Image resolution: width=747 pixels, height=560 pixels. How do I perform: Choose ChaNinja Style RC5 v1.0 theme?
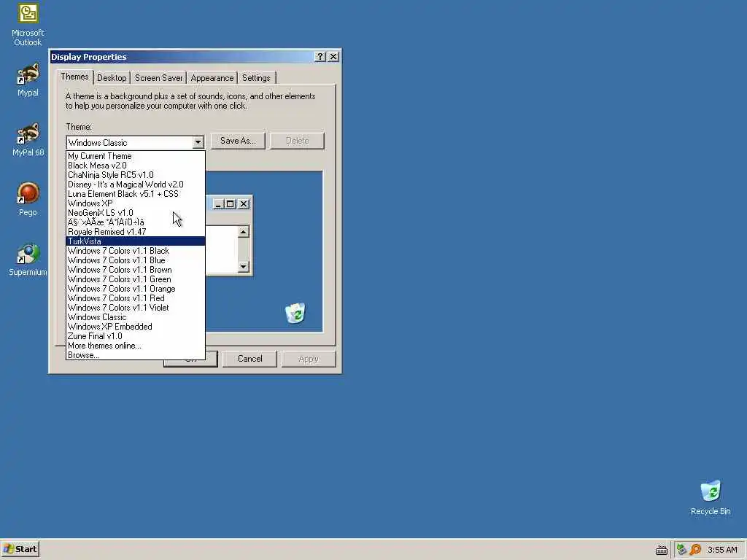pyautogui.click(x=135, y=175)
